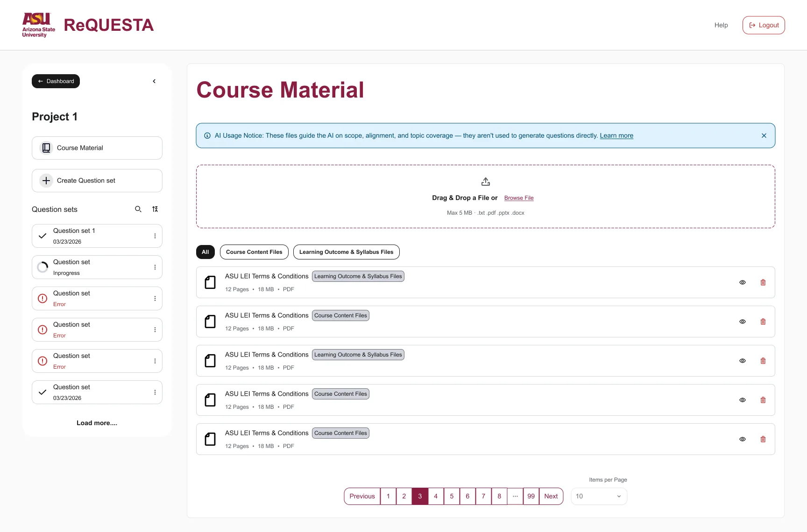Open the Learn more link

tap(616, 136)
